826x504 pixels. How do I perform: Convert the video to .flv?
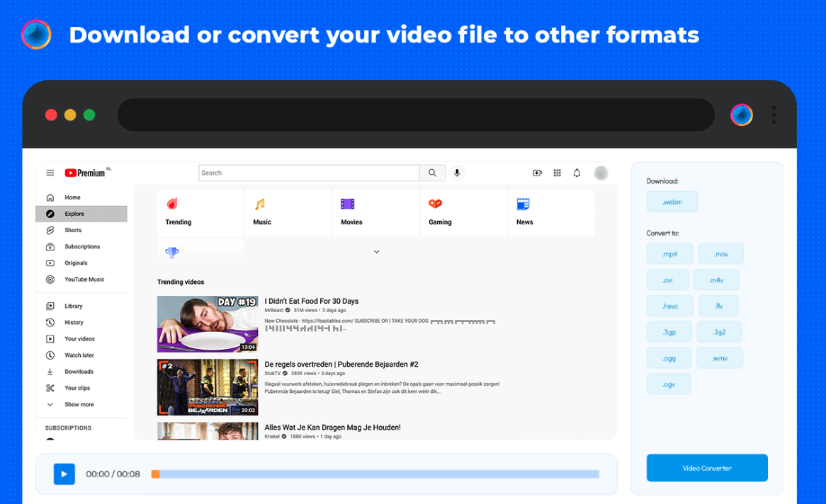718,306
